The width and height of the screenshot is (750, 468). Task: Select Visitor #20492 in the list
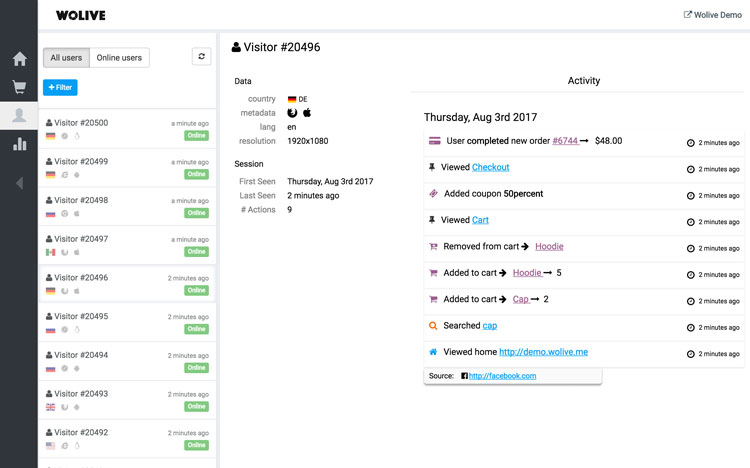(x=127, y=439)
